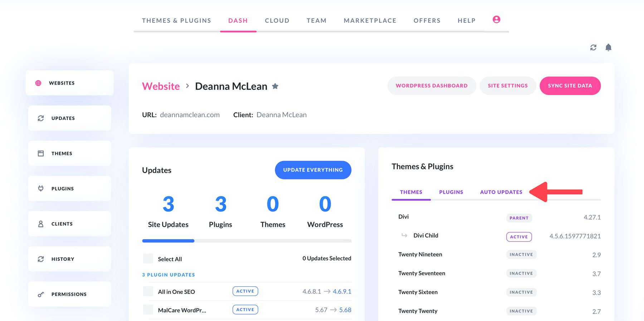Open the Offers top menu item
The width and height of the screenshot is (644, 321).
click(x=427, y=21)
